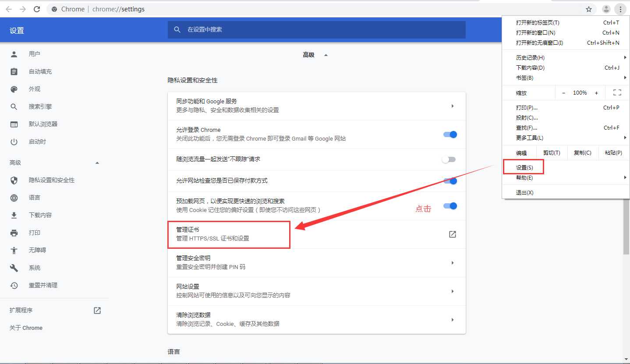Click the Chrome site info icon in address bar
The width and height of the screenshot is (630, 364).
coord(54,9)
